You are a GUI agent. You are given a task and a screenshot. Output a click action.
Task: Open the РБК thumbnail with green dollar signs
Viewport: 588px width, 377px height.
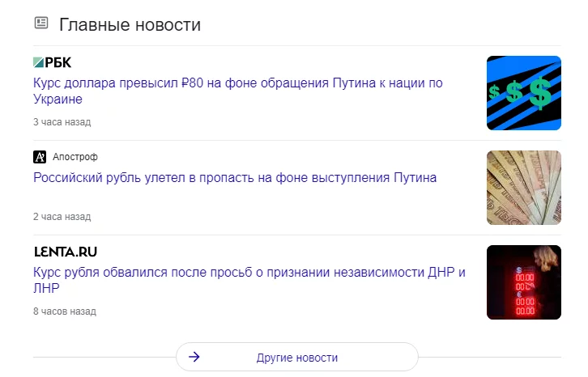pyautogui.click(x=523, y=92)
